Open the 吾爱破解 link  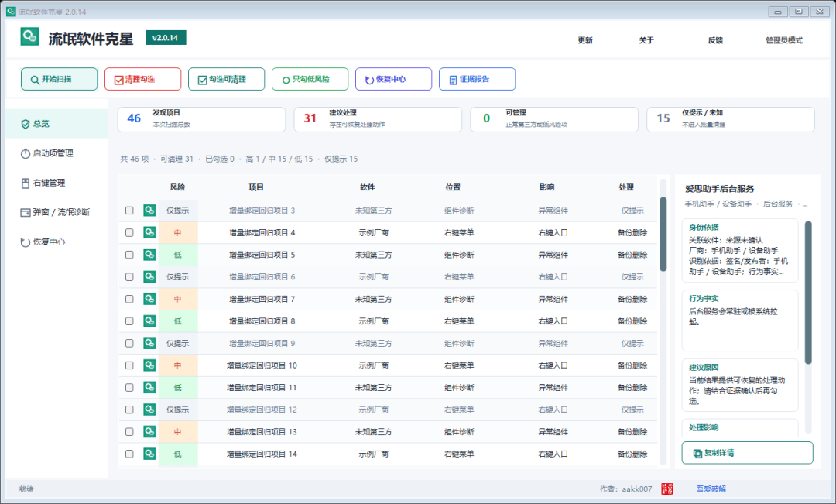click(x=711, y=489)
